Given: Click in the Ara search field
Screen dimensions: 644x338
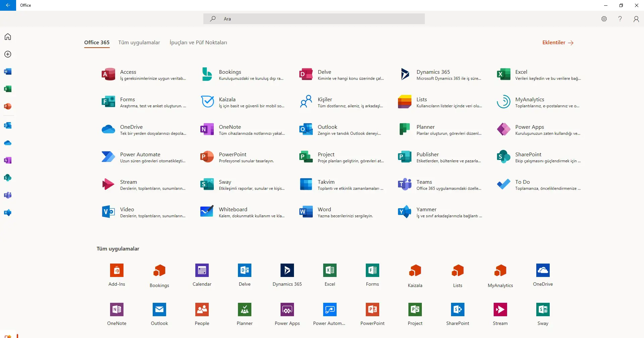Looking at the screenshot, I should click(314, 19).
